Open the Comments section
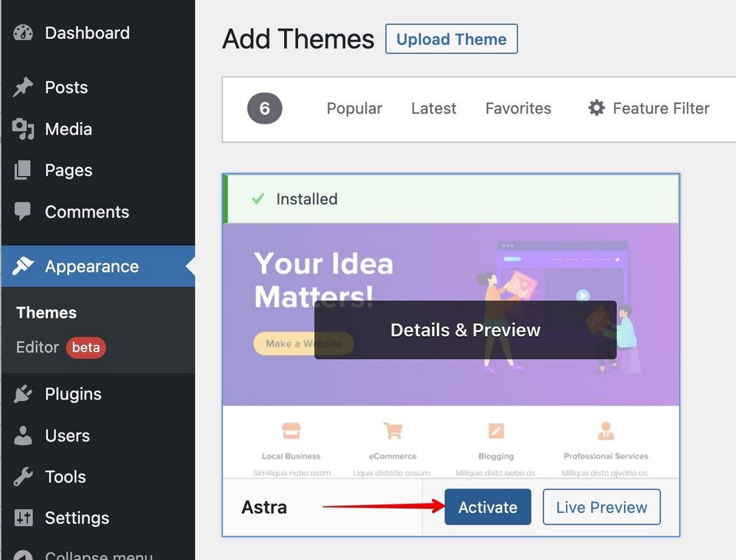This screenshot has width=736, height=560. (98, 212)
